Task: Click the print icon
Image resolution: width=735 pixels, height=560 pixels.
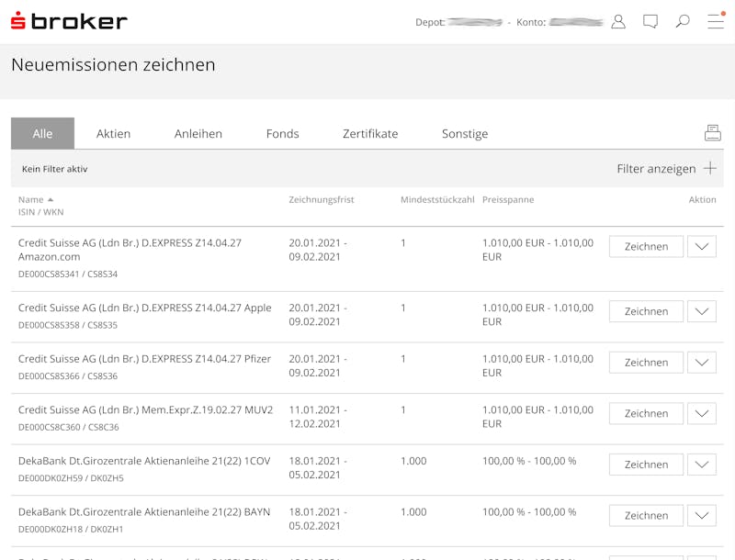Action: (x=713, y=133)
